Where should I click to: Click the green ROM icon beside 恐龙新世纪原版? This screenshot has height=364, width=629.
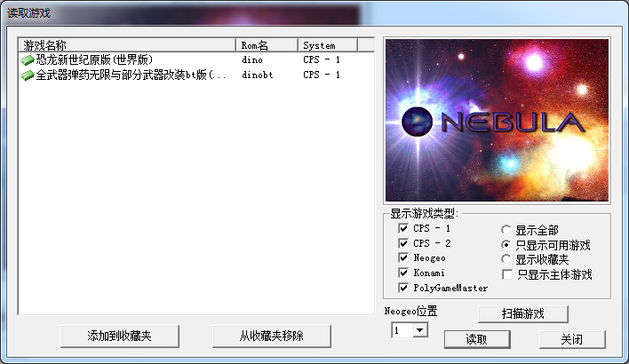(x=28, y=60)
